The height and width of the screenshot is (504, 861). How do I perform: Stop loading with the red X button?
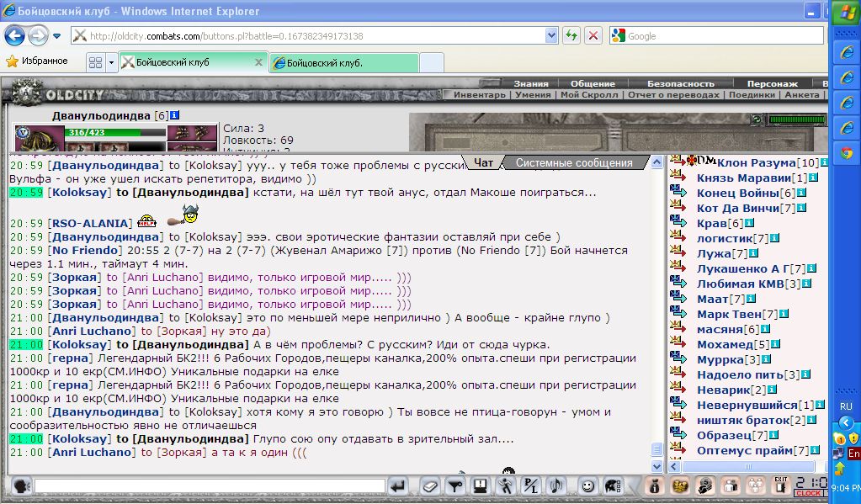(593, 36)
